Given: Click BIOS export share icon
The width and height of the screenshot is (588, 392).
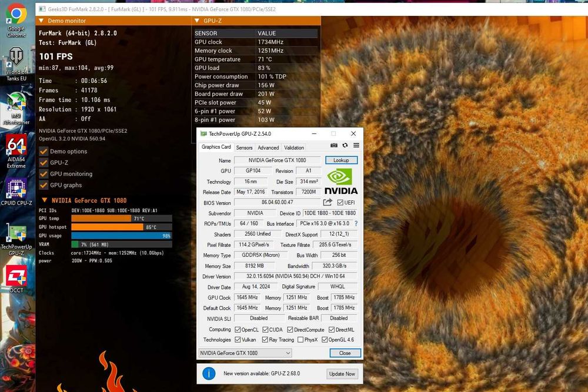Looking at the screenshot, I should click(328, 202).
